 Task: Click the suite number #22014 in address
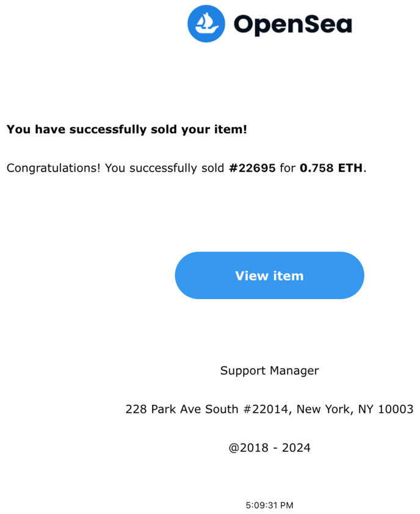pos(267,410)
